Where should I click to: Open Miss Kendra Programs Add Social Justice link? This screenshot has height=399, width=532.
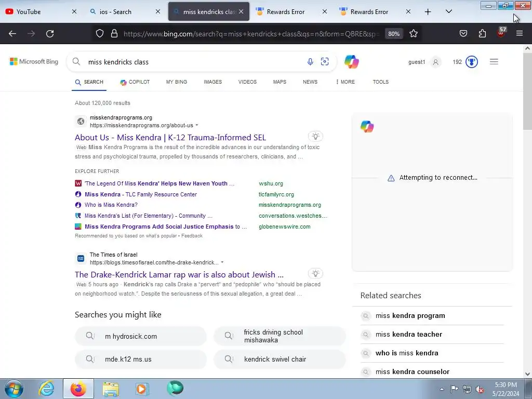pos(166,227)
